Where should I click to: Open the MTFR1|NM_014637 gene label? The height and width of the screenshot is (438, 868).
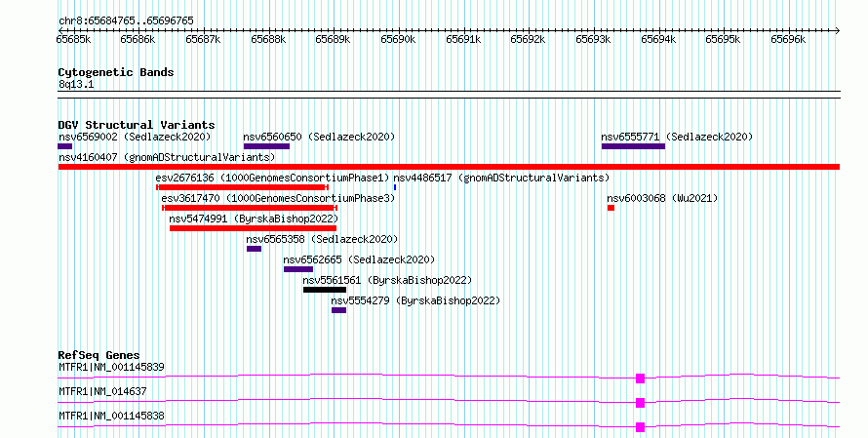point(102,391)
